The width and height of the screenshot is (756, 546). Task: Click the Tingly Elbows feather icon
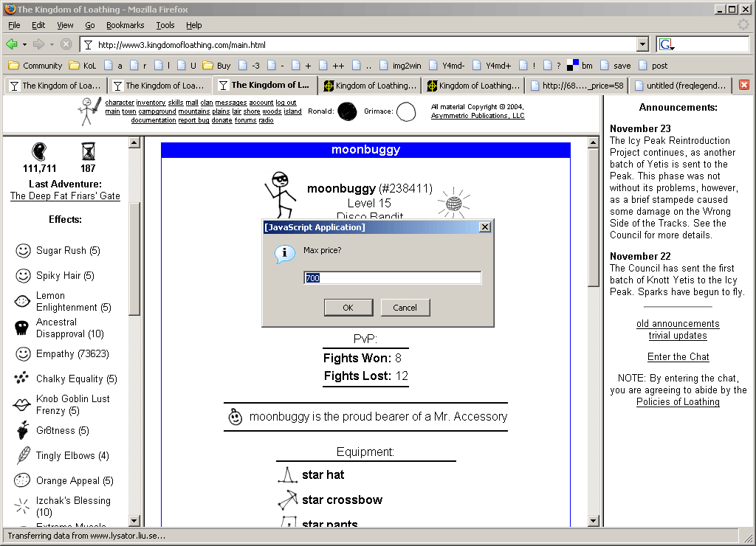click(x=23, y=455)
